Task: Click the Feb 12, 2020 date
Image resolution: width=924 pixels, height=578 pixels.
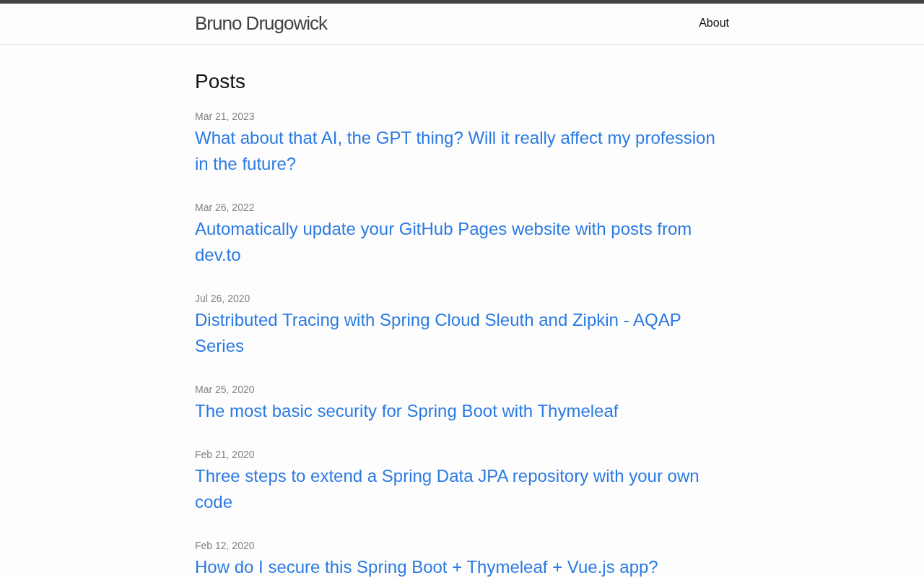Action: [x=225, y=545]
